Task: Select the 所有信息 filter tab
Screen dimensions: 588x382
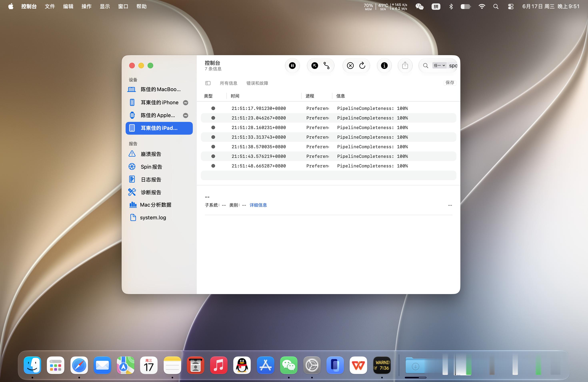Action: click(228, 83)
